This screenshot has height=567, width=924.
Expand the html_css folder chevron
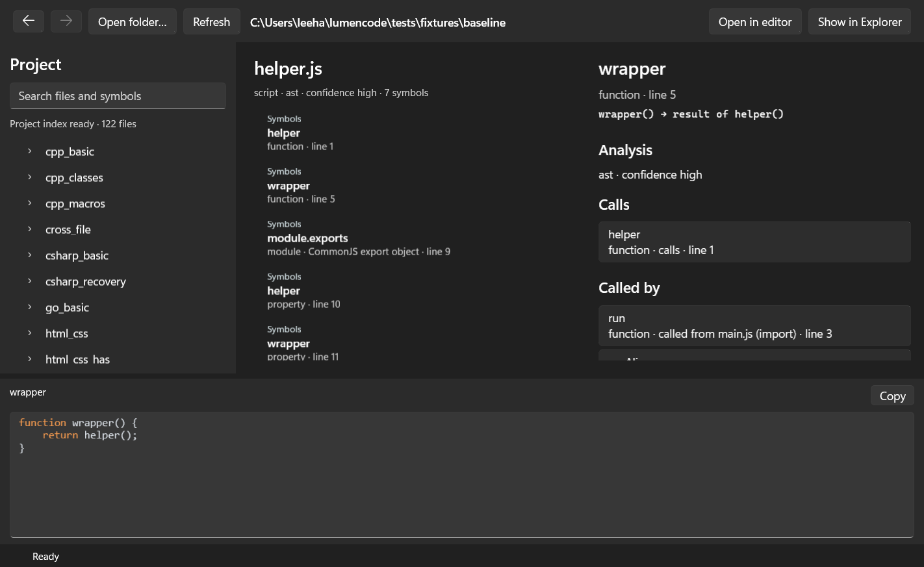click(29, 333)
